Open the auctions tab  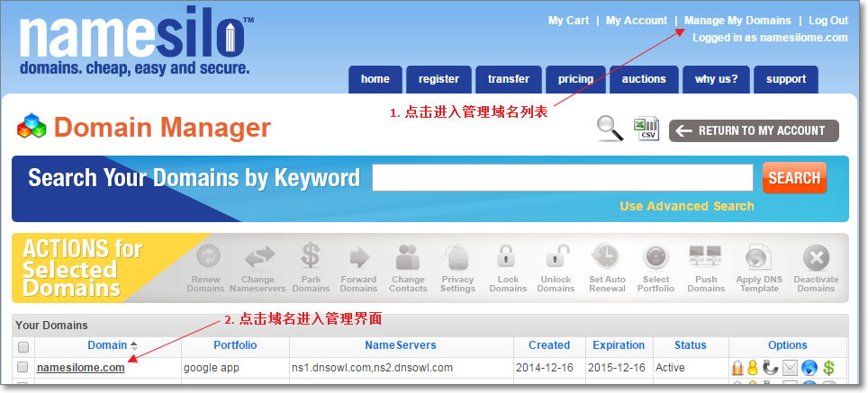pos(644,80)
